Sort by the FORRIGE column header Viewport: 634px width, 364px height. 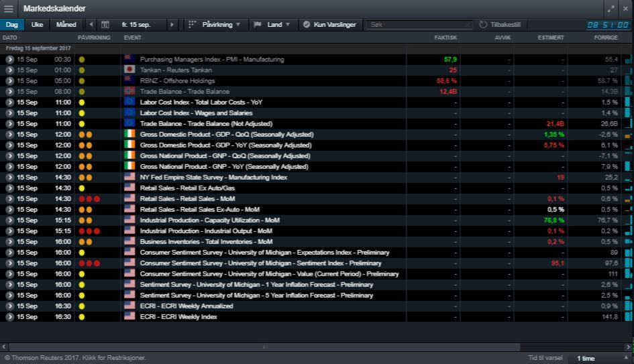tap(606, 38)
